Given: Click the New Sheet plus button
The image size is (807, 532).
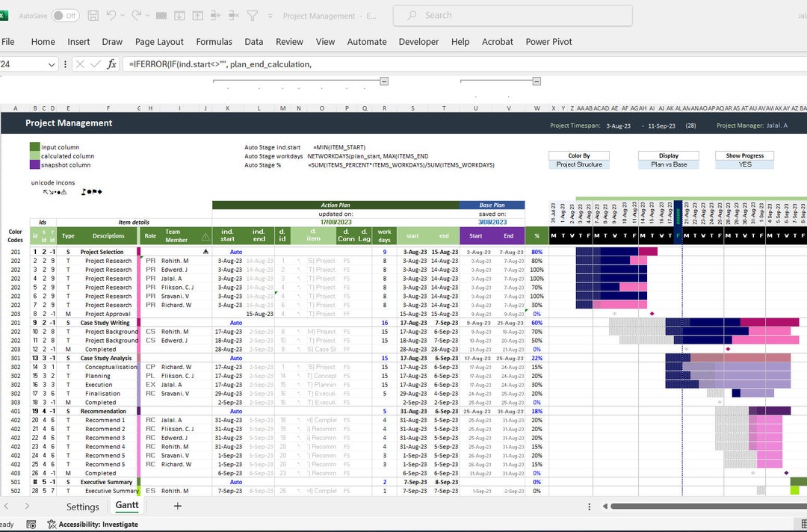Looking at the screenshot, I should point(177,507).
